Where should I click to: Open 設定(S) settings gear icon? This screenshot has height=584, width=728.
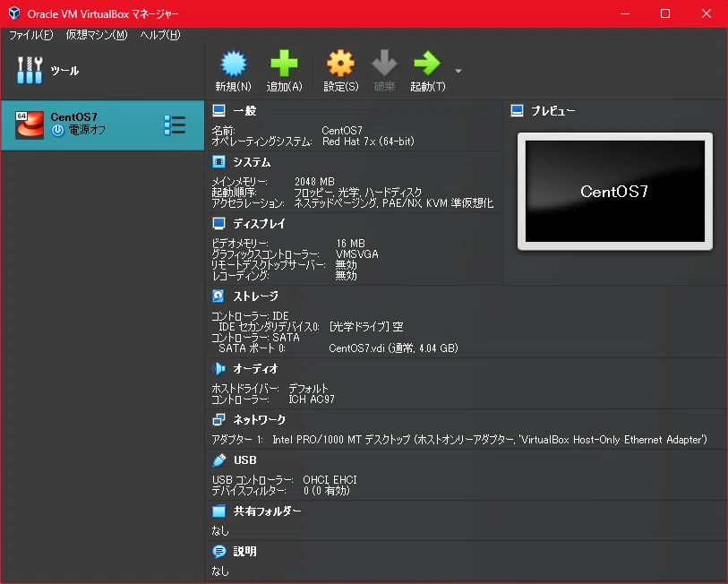pos(341,64)
